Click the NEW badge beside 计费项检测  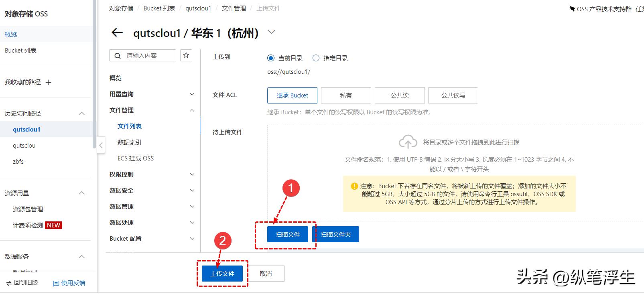pyautogui.click(x=53, y=225)
